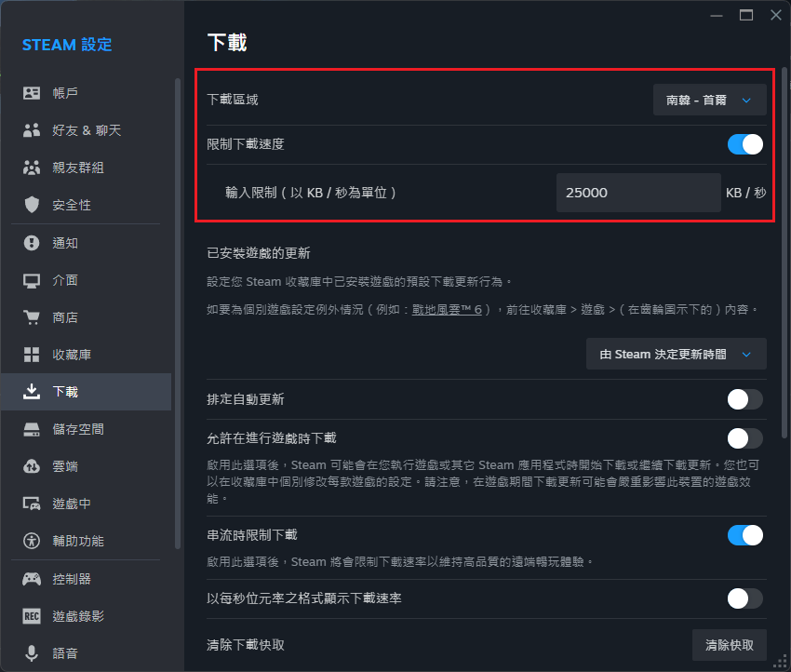Click the 帳戶 account card icon
The height and width of the screenshot is (672, 791).
coord(32,93)
